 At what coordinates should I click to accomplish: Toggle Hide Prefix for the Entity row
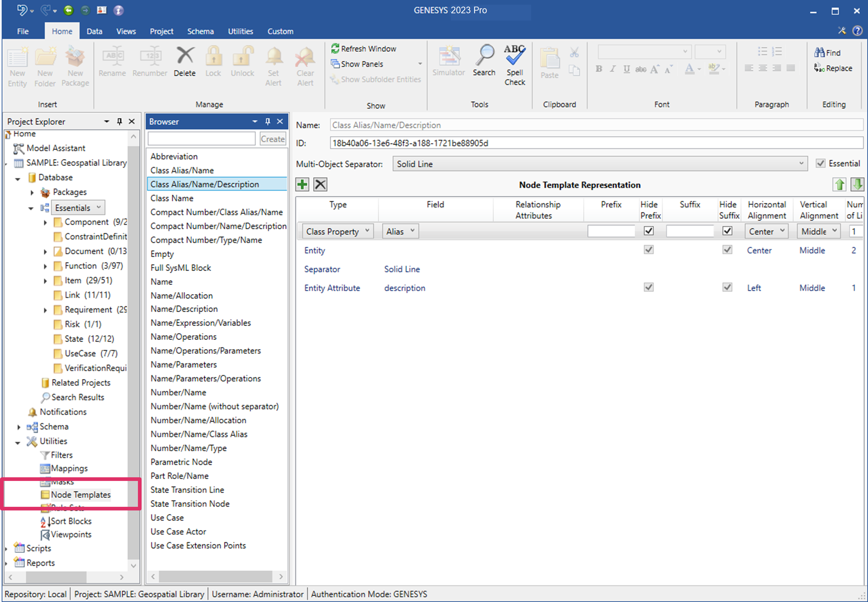[649, 250]
